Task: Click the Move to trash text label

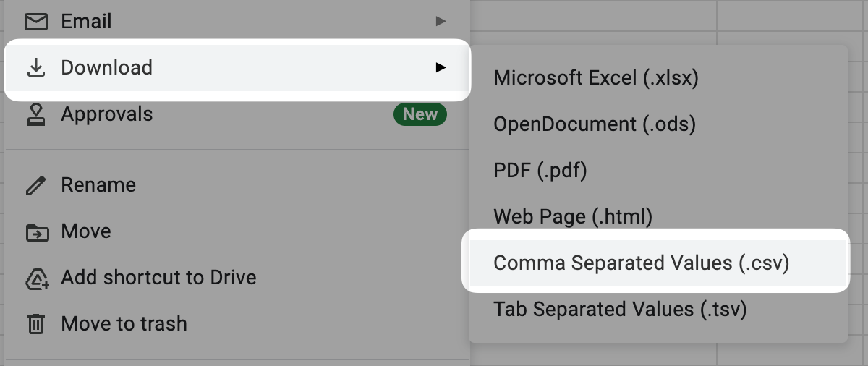Action: click(124, 323)
